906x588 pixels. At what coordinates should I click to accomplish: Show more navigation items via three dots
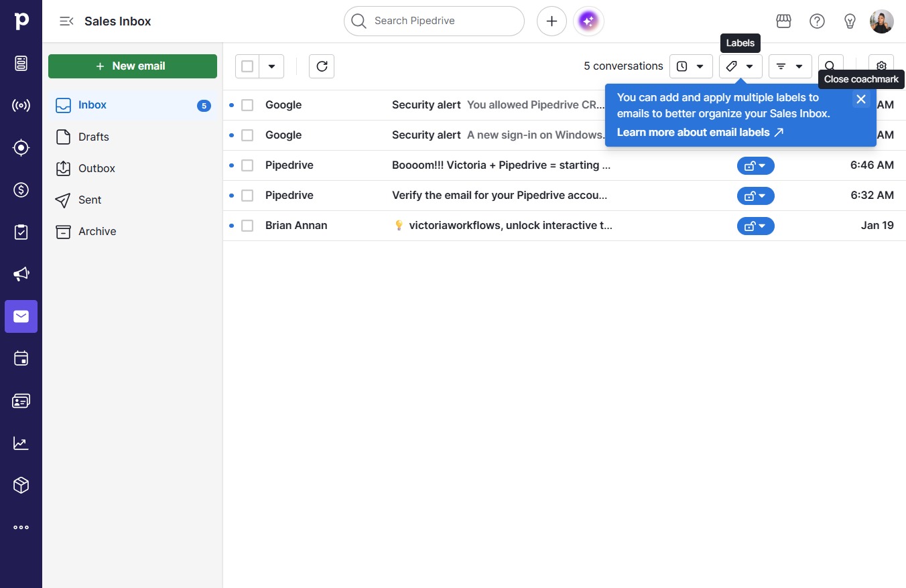(x=21, y=527)
